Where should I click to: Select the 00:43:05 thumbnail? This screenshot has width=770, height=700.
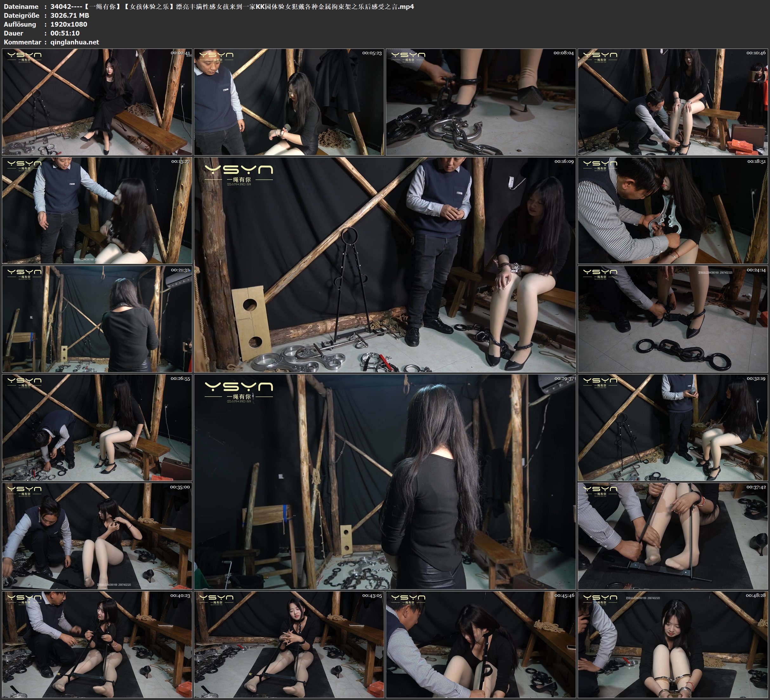coord(289,644)
